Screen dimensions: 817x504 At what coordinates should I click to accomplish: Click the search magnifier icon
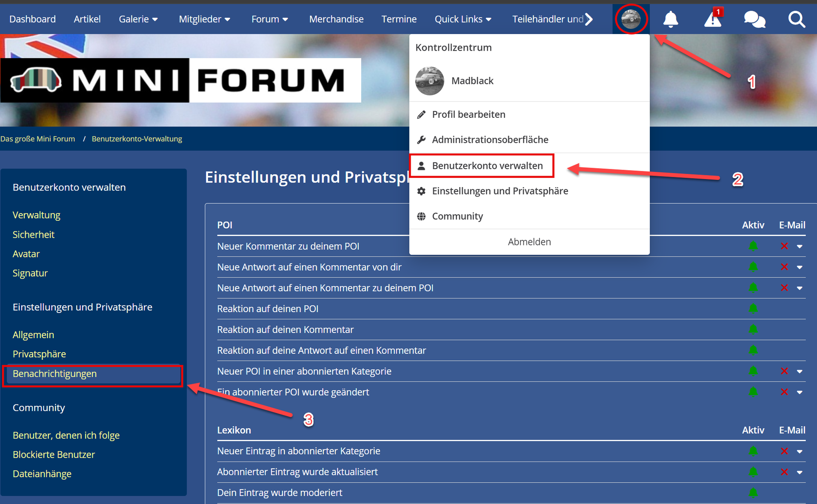click(x=796, y=19)
